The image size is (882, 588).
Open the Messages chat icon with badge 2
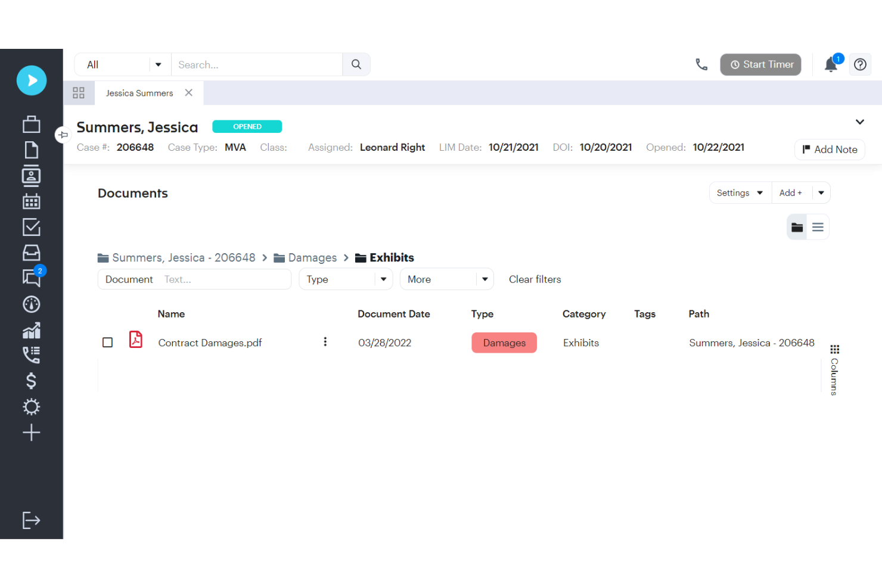click(x=32, y=278)
